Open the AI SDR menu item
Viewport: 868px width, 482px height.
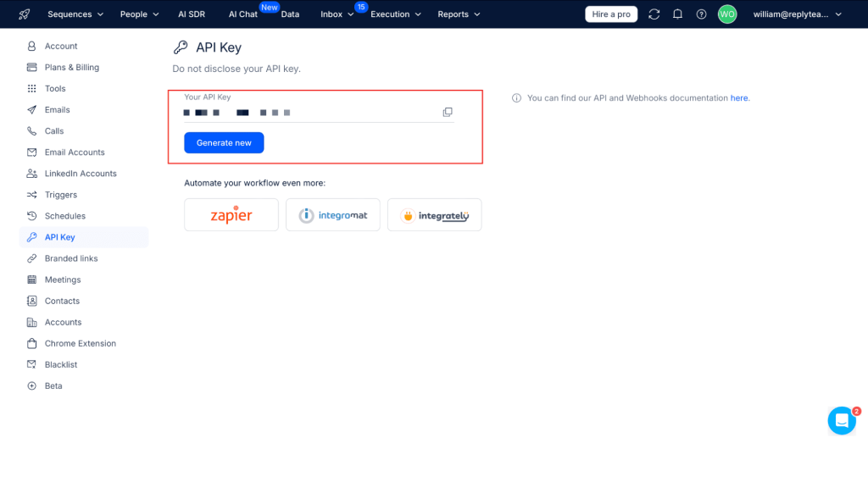(x=192, y=14)
